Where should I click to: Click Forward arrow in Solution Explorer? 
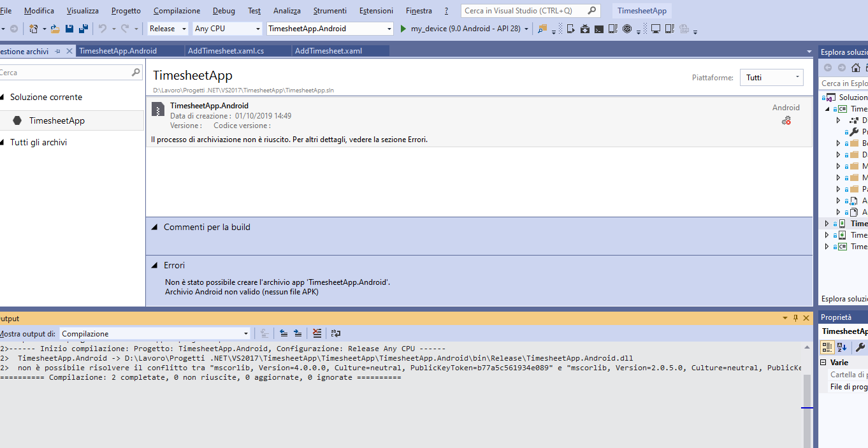pyautogui.click(x=842, y=68)
